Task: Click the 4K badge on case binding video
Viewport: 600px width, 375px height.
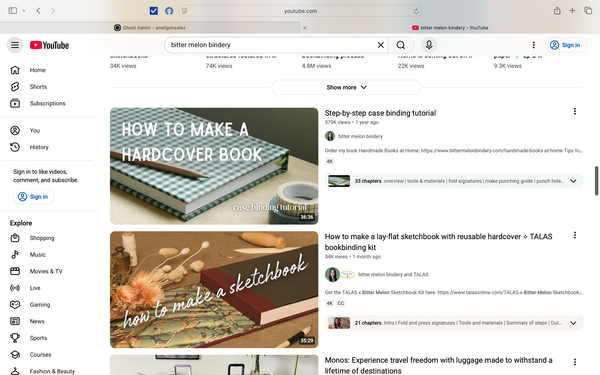Action: (x=329, y=161)
